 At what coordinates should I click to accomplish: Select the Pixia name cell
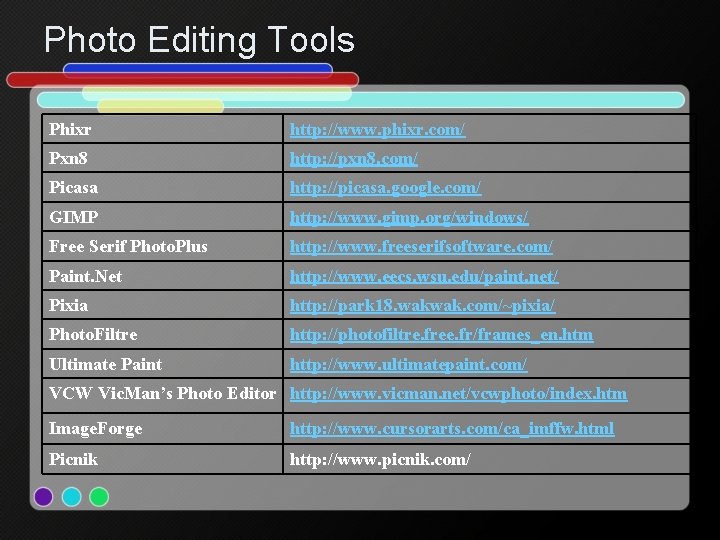(x=163, y=305)
